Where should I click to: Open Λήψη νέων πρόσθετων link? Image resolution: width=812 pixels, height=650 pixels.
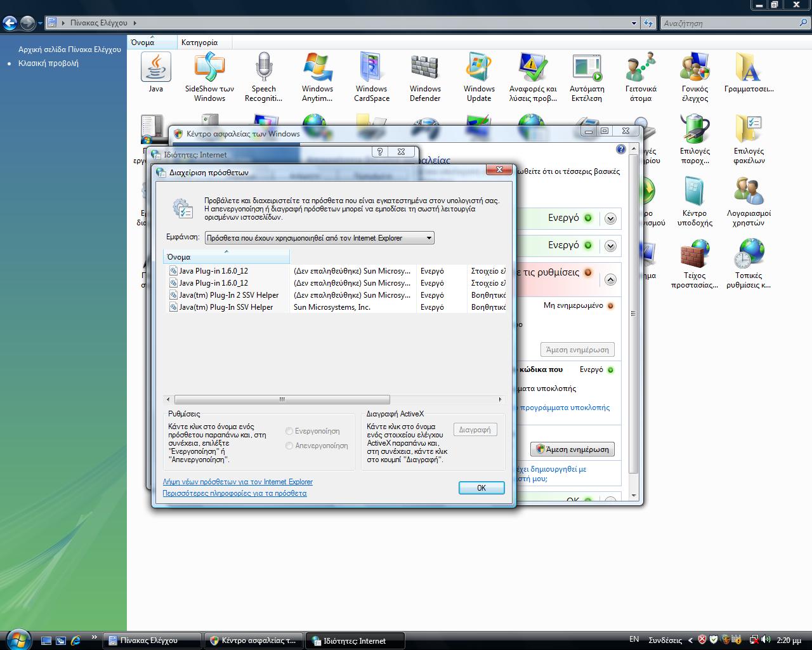point(238,482)
